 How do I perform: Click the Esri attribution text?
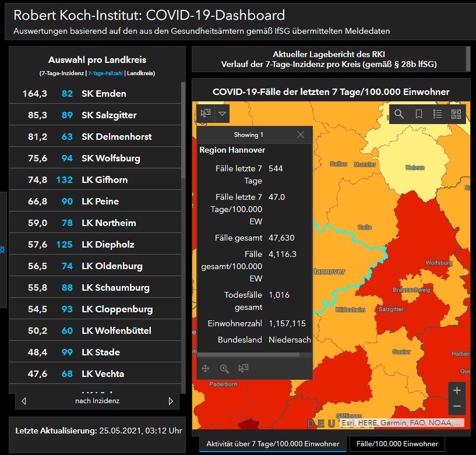(401, 423)
